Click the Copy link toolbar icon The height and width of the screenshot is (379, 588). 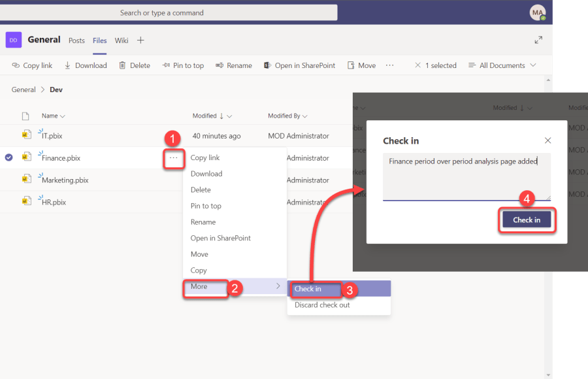(16, 65)
